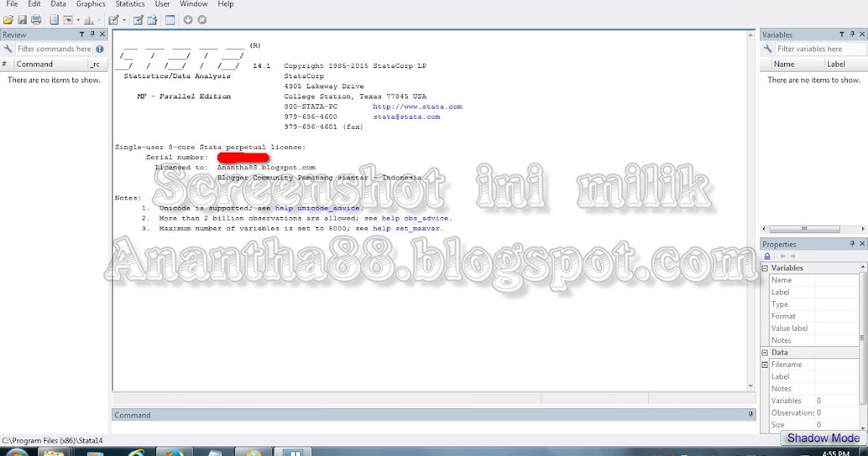Toggle the lock icon in Properties panel
Image resolution: width=868 pixels, height=456 pixels.
click(x=767, y=256)
